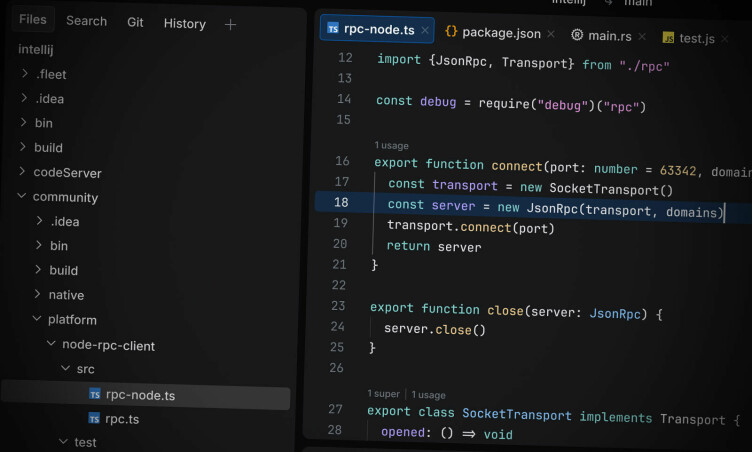Click SocketTransport class name on line 27
Image resolution: width=752 pixels, height=452 pixels.
coord(517,415)
